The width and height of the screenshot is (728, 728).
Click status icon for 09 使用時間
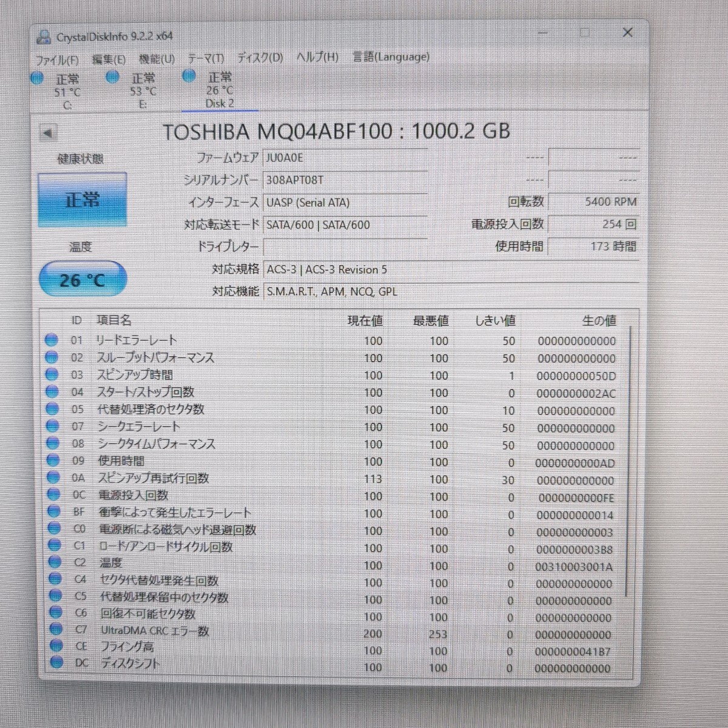(53, 460)
